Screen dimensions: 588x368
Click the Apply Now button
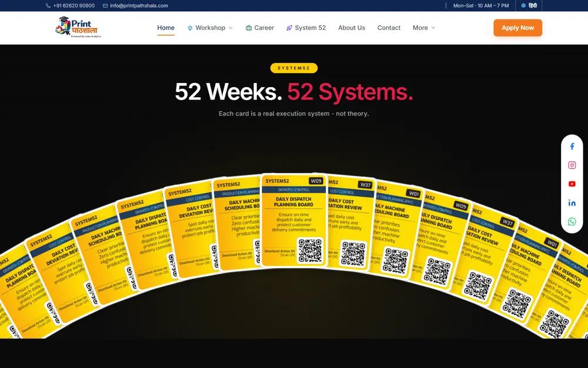[517, 28]
